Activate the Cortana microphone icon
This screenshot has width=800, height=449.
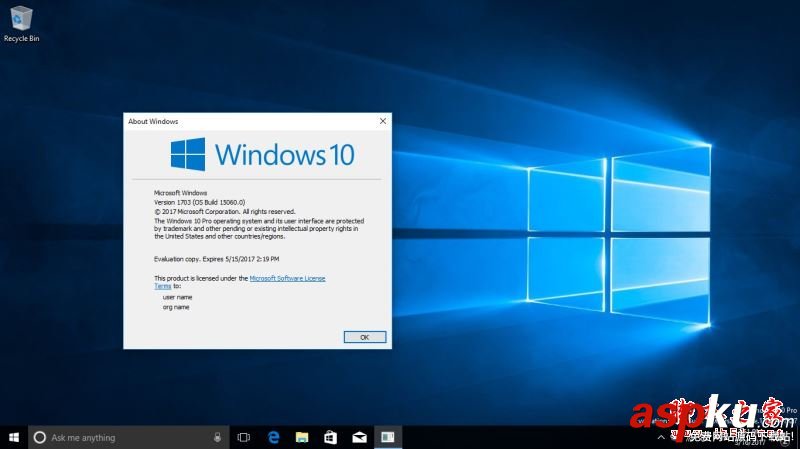pos(217,437)
